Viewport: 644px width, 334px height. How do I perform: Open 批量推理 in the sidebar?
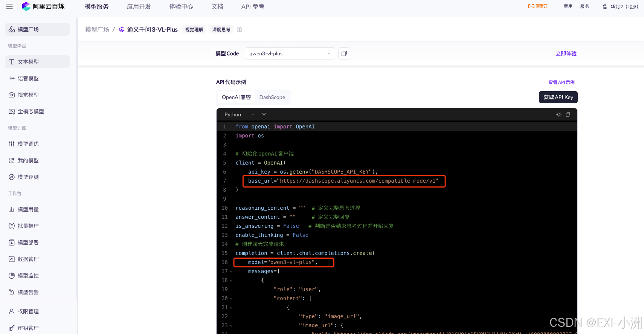(x=37, y=226)
